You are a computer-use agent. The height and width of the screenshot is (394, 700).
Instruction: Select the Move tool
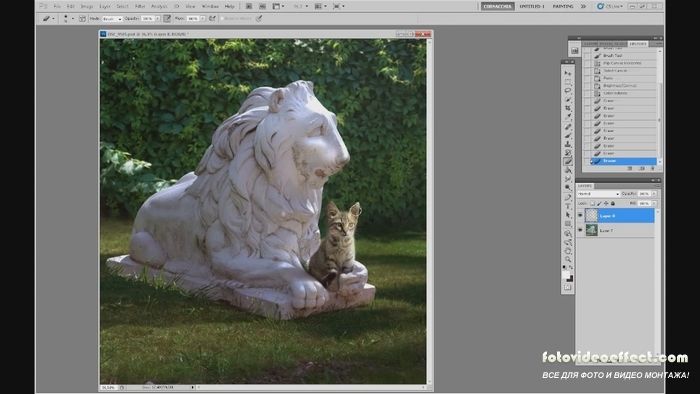click(x=568, y=73)
